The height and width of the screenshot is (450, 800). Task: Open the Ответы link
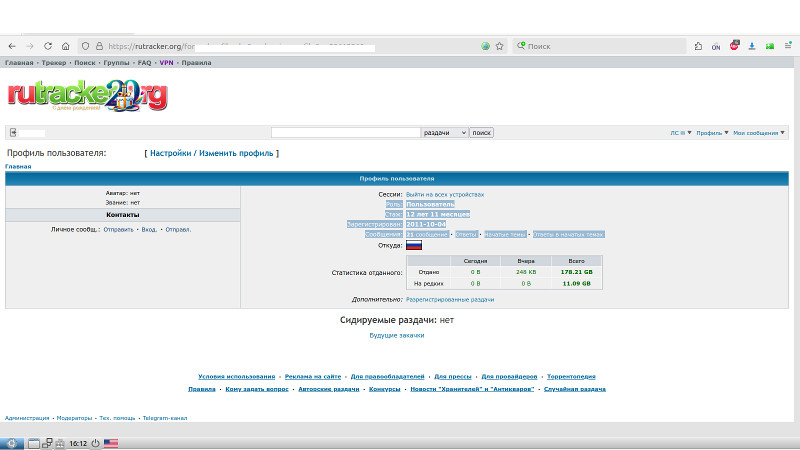click(466, 234)
